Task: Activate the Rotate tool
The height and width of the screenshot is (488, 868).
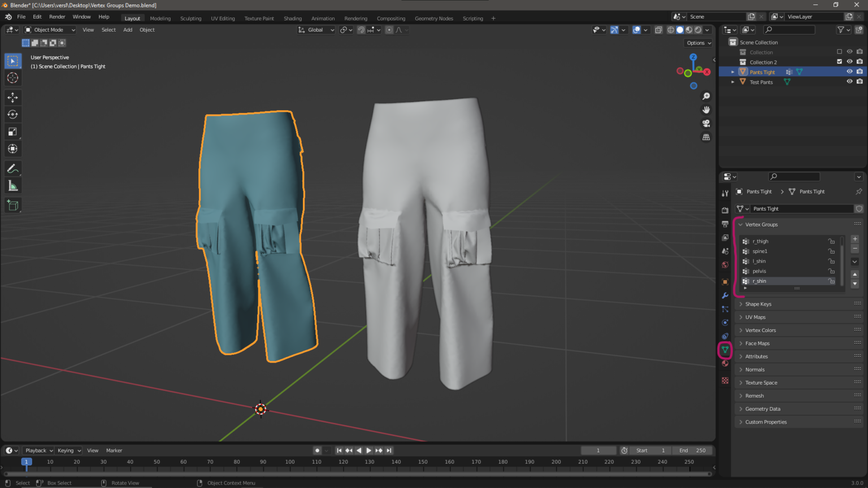Action: click(x=12, y=114)
